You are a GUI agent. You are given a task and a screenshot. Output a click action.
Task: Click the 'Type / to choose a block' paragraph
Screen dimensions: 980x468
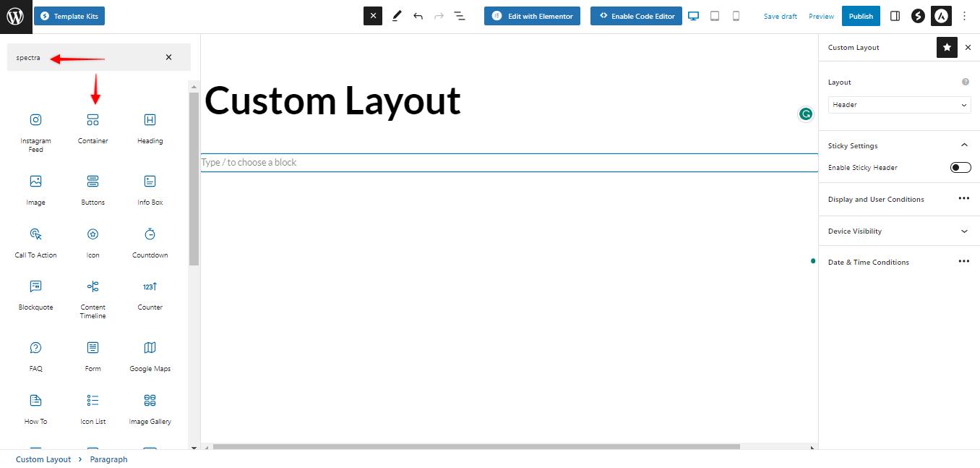coord(509,162)
